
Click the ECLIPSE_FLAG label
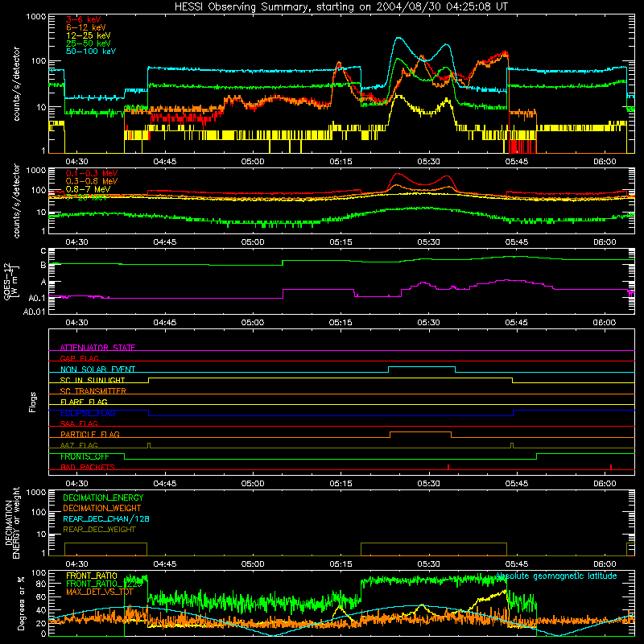click(x=88, y=413)
